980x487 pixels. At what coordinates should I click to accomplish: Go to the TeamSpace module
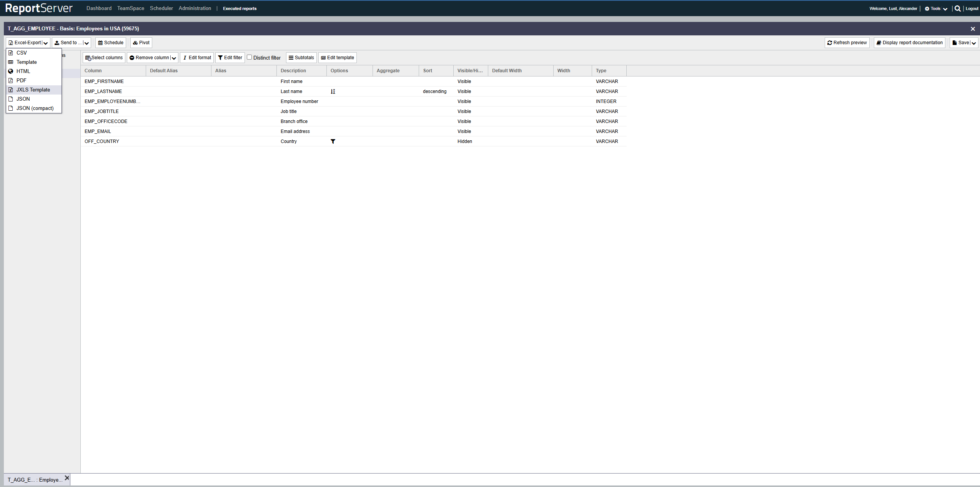click(131, 8)
